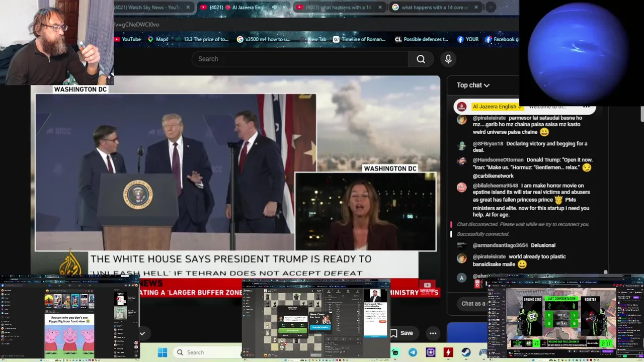Open the Maps bookmark
Screen dimensions: 644x362
(x=158, y=39)
